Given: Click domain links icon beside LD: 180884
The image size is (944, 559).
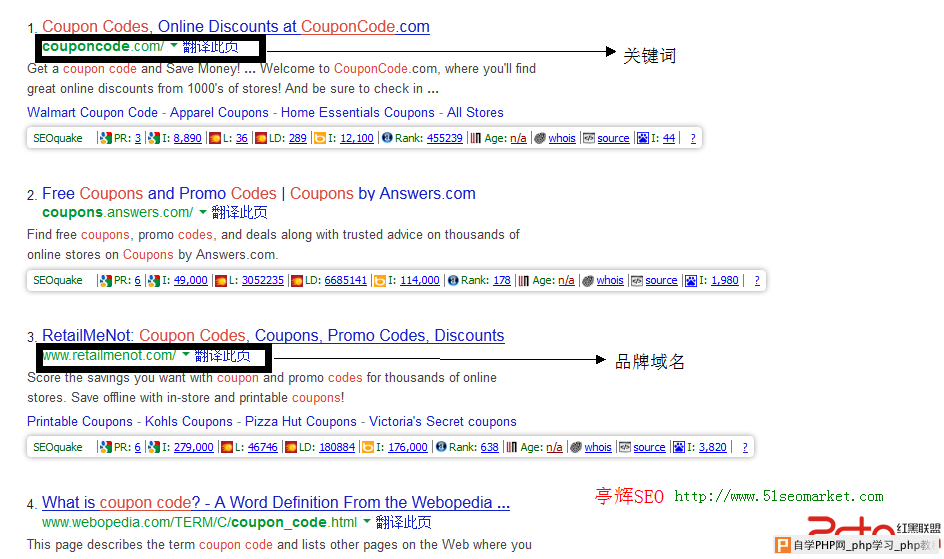Looking at the screenshot, I should tap(291, 448).
